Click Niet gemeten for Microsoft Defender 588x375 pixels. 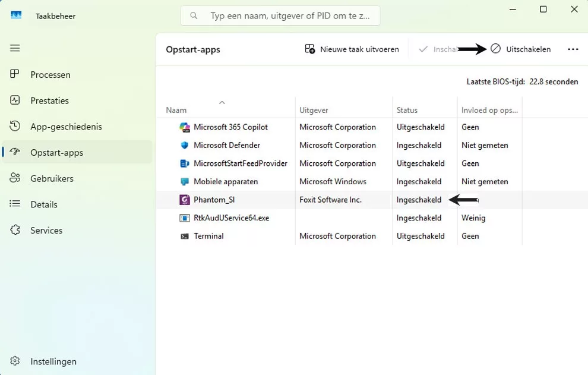click(485, 145)
